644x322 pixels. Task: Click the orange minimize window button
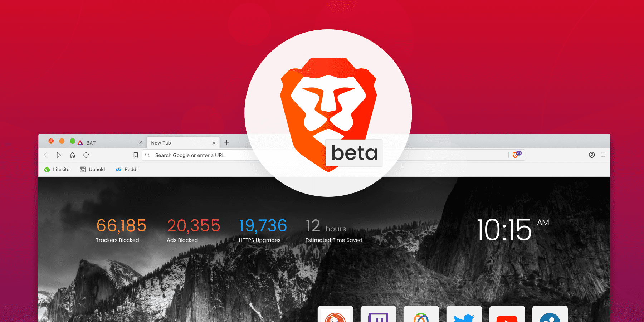[62, 141]
